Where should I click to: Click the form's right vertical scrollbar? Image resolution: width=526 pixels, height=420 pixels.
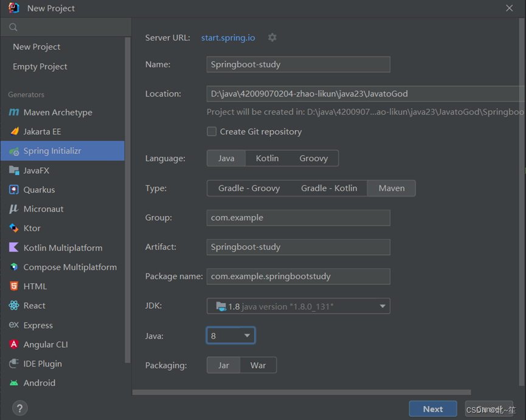(x=521, y=201)
